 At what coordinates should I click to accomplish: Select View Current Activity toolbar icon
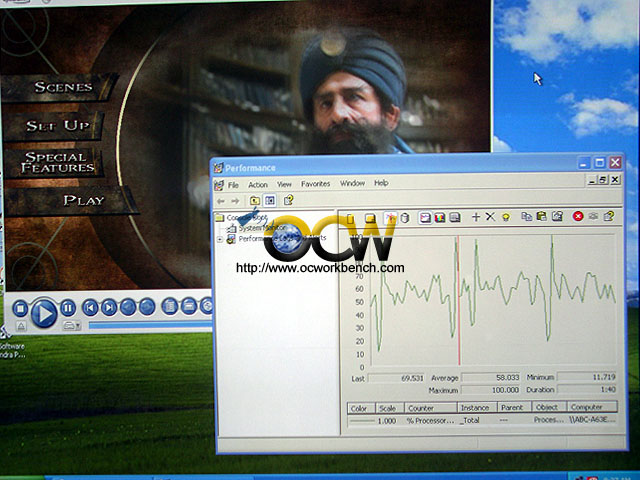click(x=391, y=218)
